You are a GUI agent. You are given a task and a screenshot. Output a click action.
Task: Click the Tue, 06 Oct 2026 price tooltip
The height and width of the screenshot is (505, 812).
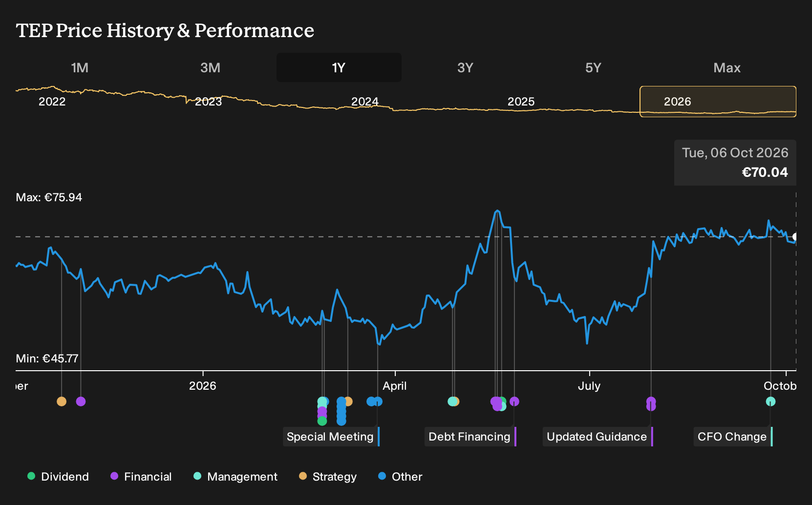(x=735, y=163)
